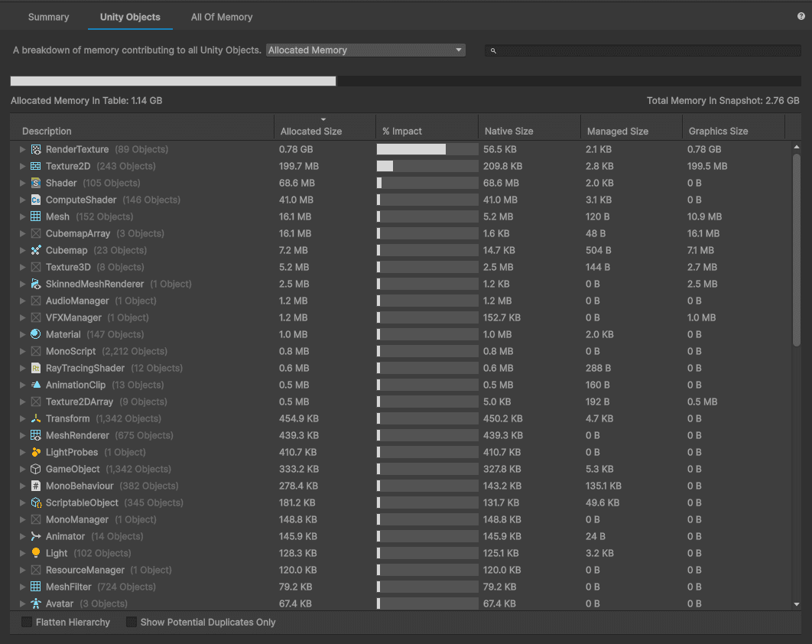Screen dimensions: 812x644
Task: Expand the Texture2DArray group
Action: click(22, 402)
